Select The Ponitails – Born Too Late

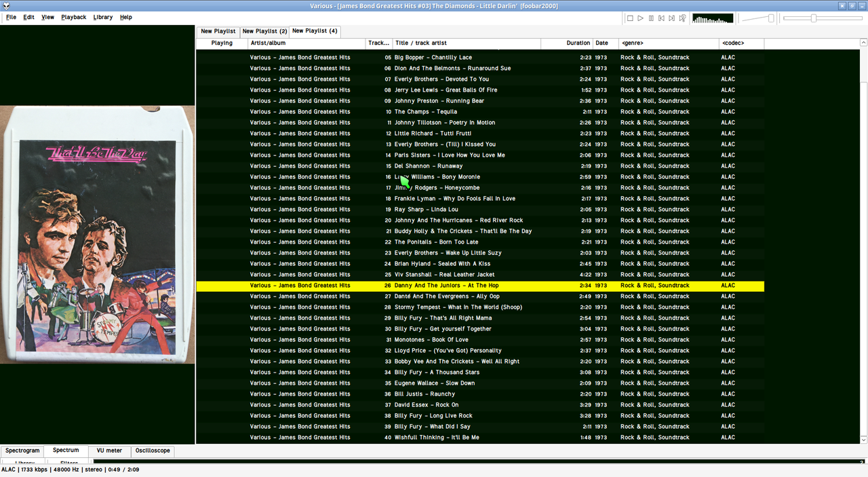[480, 242]
